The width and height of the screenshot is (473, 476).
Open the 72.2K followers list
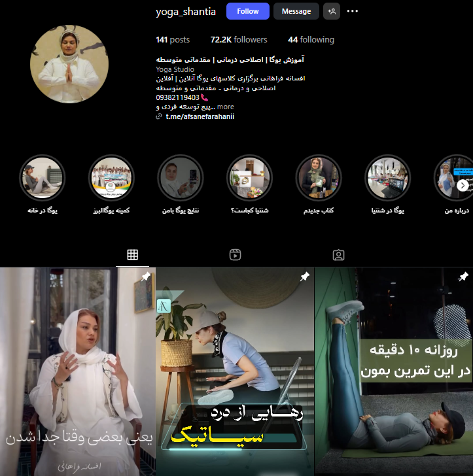pyautogui.click(x=239, y=40)
